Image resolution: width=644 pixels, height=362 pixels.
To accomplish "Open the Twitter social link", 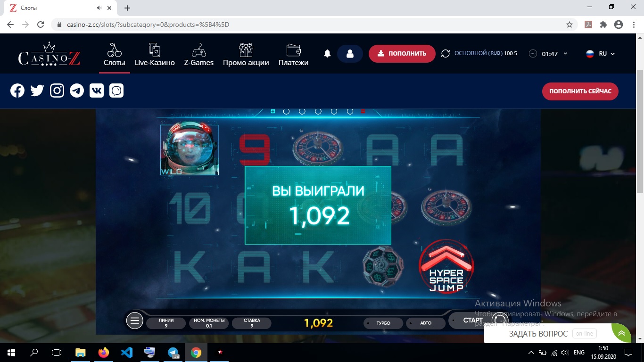I will click(x=37, y=90).
